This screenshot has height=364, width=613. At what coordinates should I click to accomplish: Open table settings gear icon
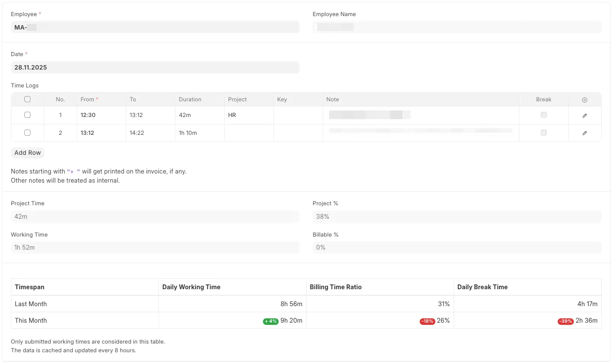pyautogui.click(x=584, y=100)
